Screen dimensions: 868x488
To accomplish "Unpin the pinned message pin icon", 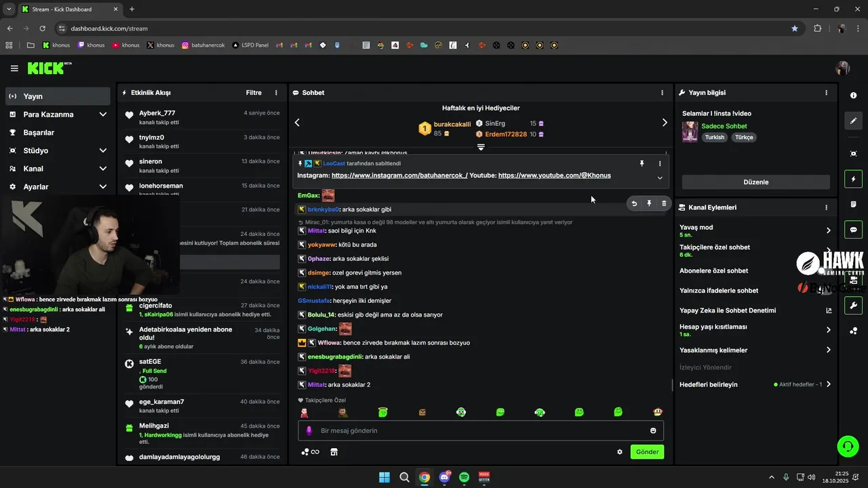I will (x=642, y=163).
